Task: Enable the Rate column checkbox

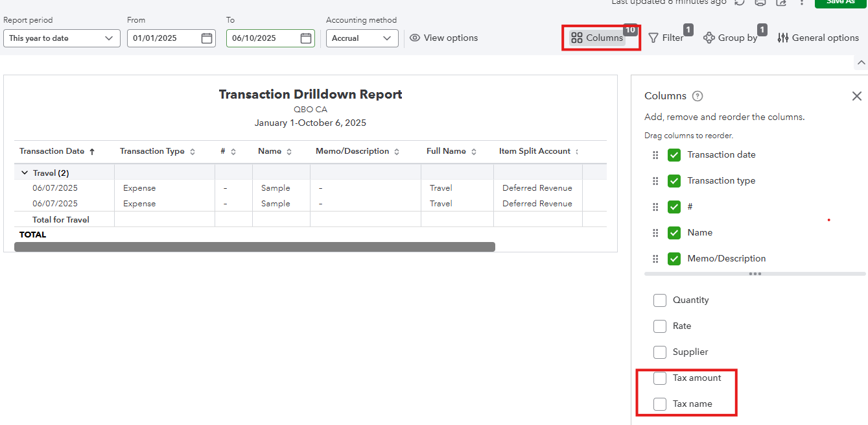Action: [660, 326]
